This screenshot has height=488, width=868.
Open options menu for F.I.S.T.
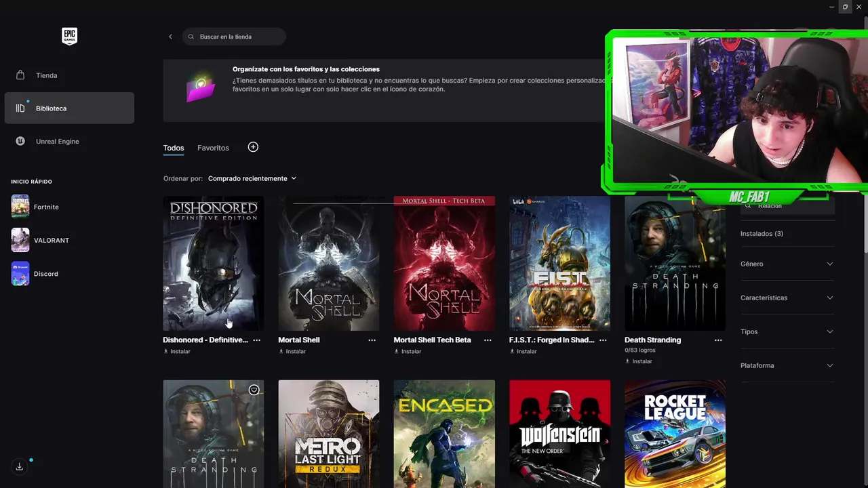(603, 340)
